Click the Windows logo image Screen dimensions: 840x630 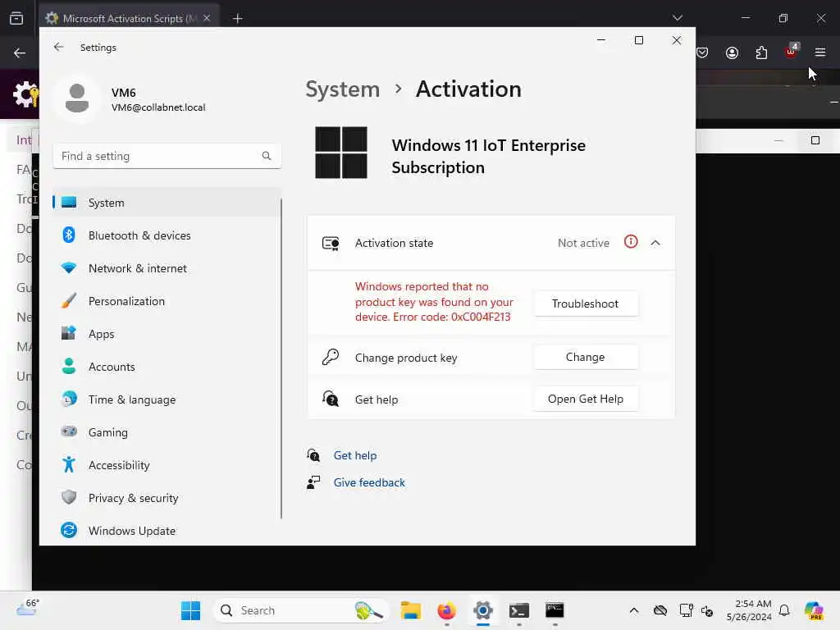click(341, 152)
